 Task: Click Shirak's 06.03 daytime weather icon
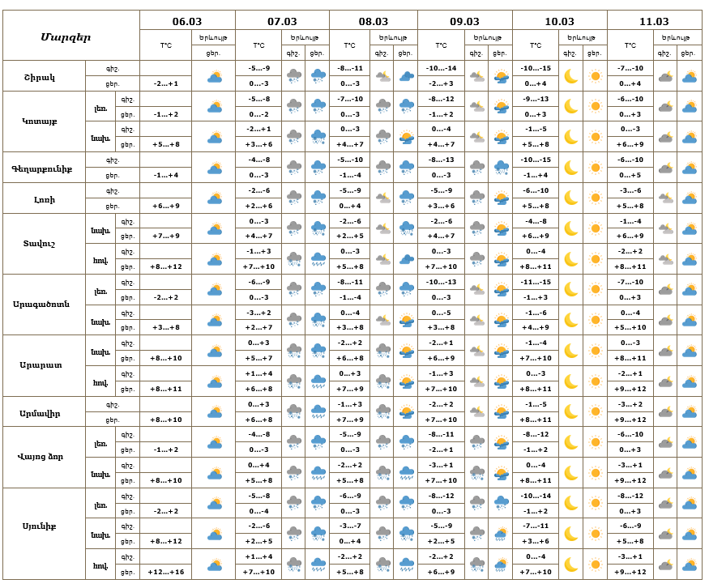(x=215, y=76)
